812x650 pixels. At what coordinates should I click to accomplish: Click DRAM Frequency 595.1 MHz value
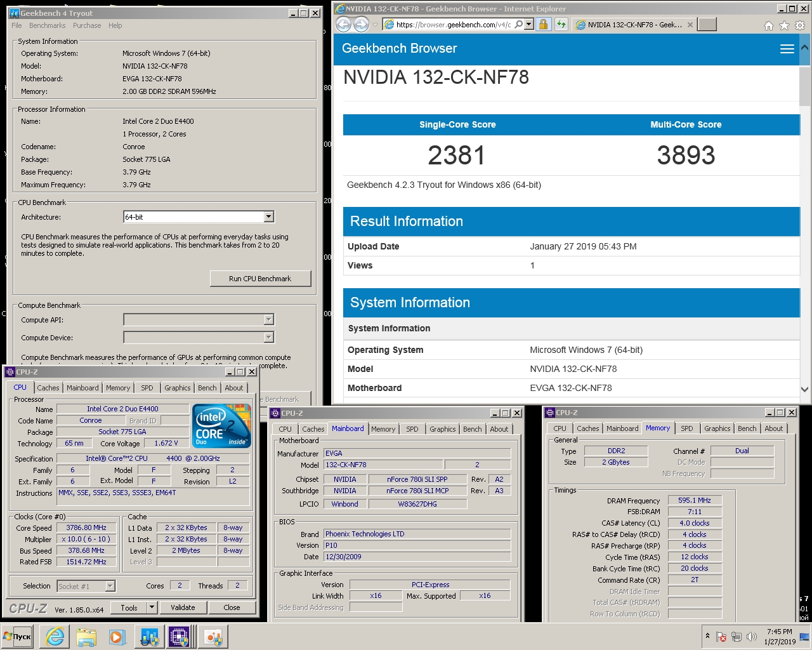[695, 500]
